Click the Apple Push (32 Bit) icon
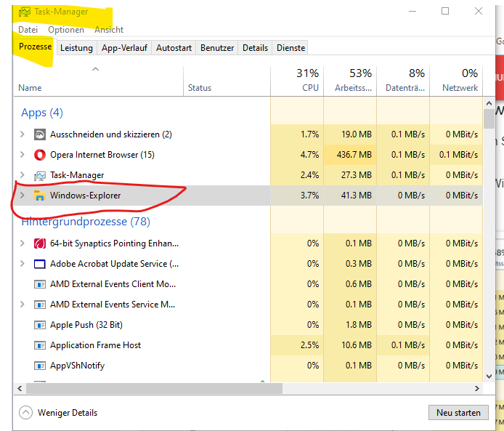The image size is (504, 431). coord(39,325)
